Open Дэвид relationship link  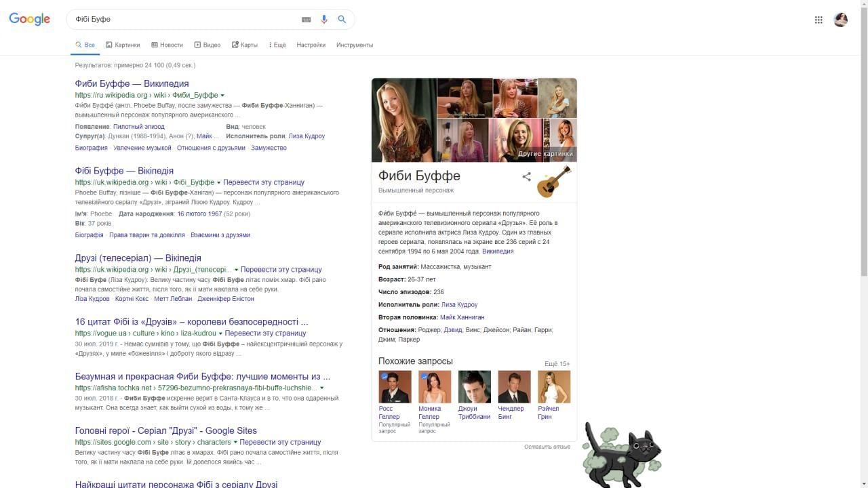pyautogui.click(x=453, y=330)
